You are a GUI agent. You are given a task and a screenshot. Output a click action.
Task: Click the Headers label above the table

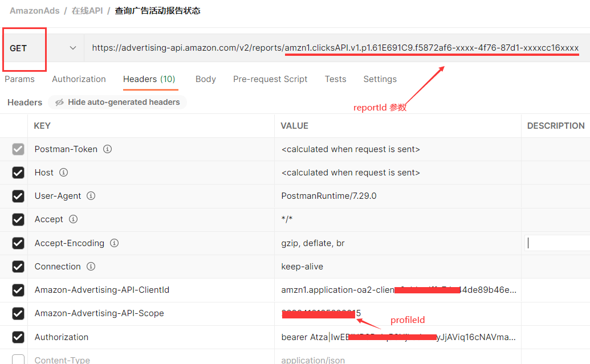25,103
